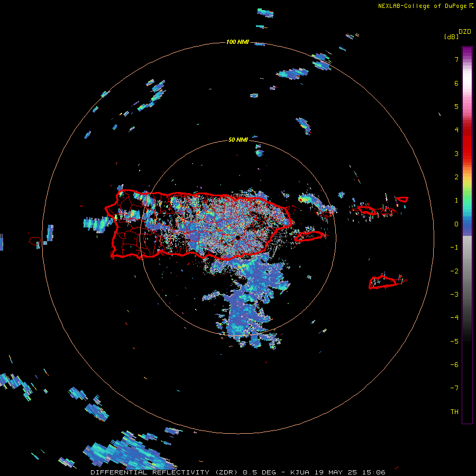476x476 pixels.
Task: Click the 100 NMI range ring label
Action: tap(237, 42)
